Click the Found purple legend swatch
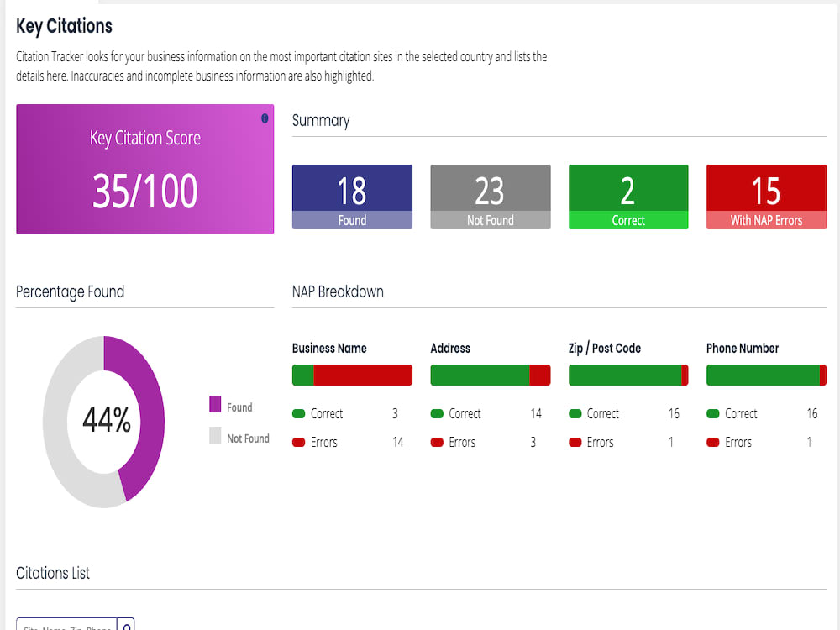This screenshot has width=840, height=630. (215, 404)
